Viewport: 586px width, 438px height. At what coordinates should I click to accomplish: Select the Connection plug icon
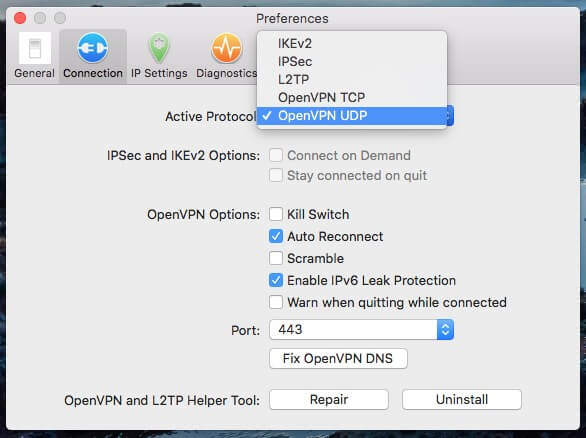[93, 48]
